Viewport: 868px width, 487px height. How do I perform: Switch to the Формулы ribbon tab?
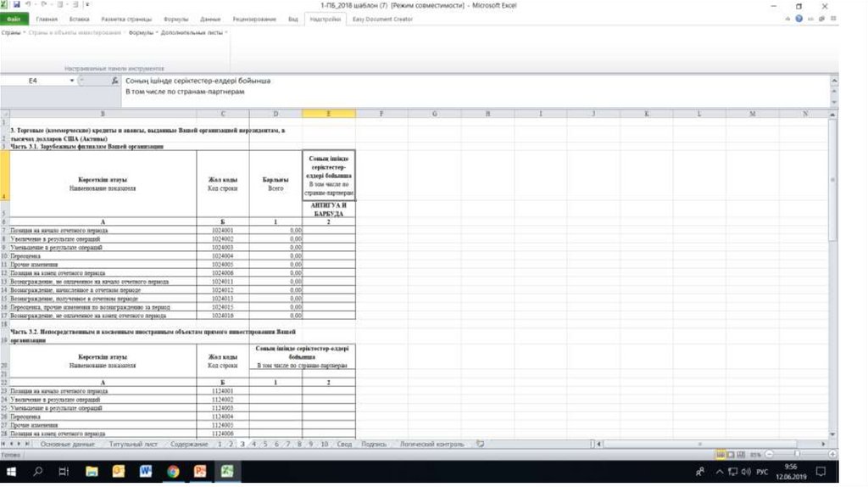[175, 19]
